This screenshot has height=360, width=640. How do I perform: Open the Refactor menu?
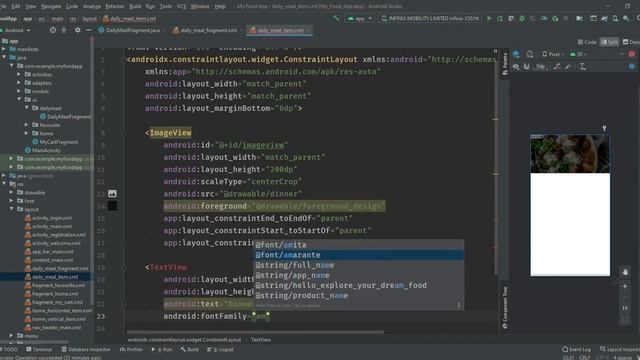[115, 7]
